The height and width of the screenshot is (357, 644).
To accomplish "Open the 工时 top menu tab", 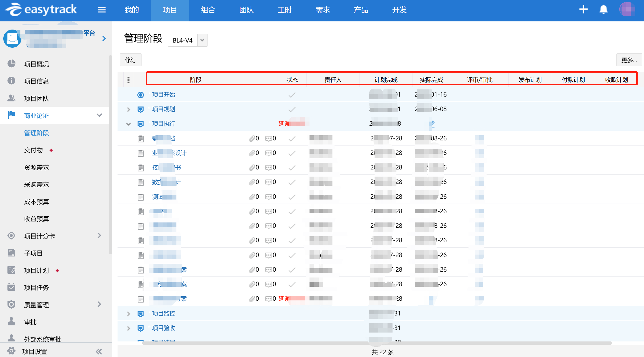I will (285, 10).
